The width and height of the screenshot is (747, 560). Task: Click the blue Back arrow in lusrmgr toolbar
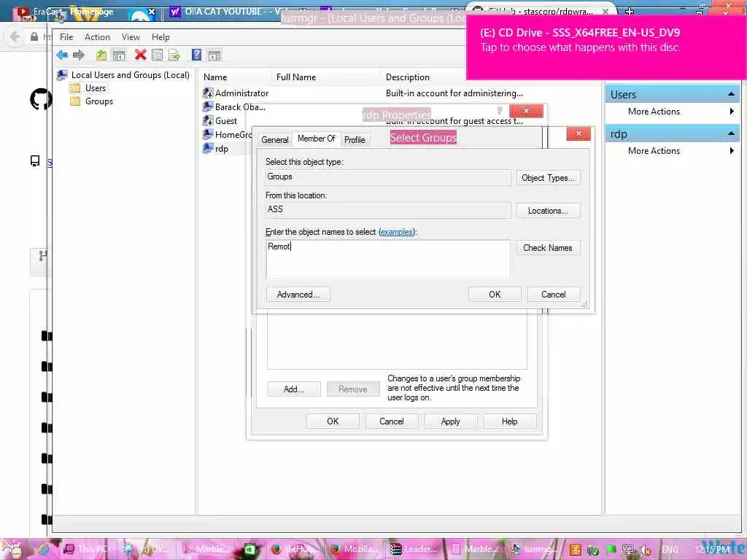pyautogui.click(x=62, y=55)
